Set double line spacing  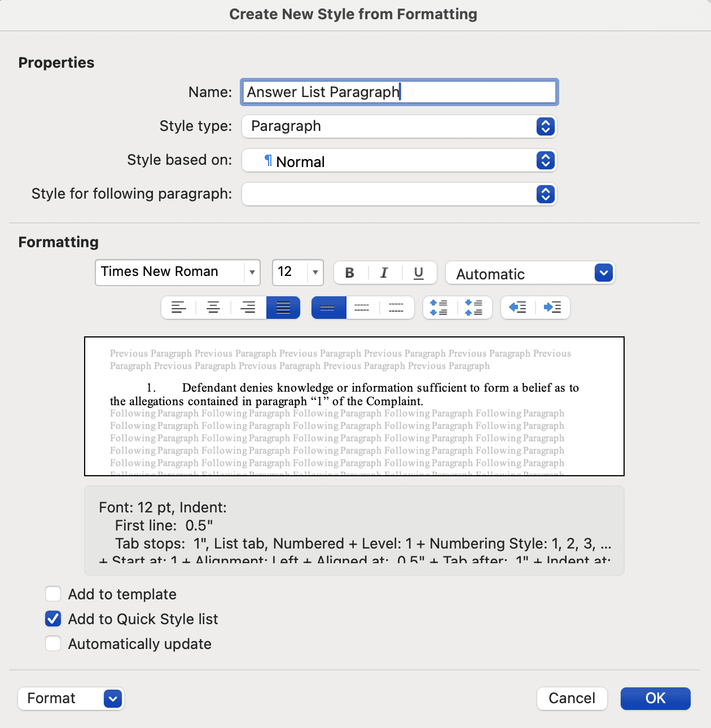pos(397,308)
